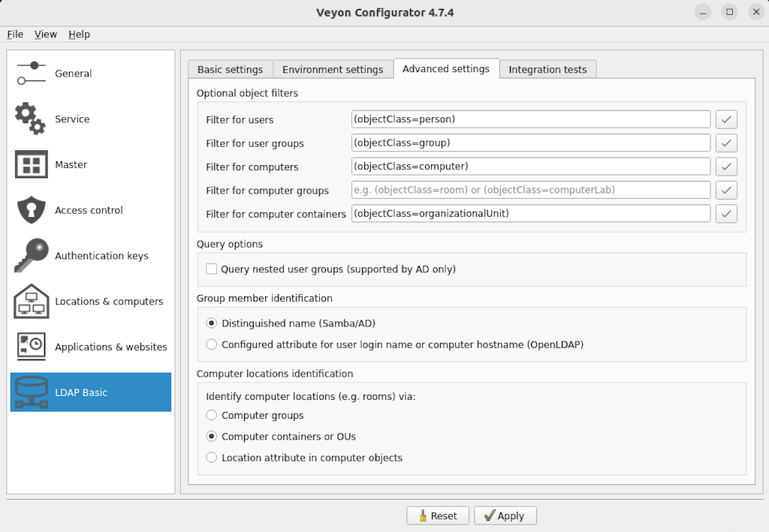
Task: Choose Configured attribute (OpenLDAP) option
Action: (212, 344)
